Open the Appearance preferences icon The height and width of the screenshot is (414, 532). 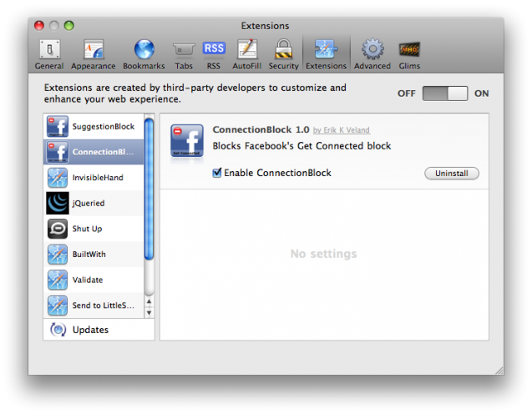tap(94, 49)
